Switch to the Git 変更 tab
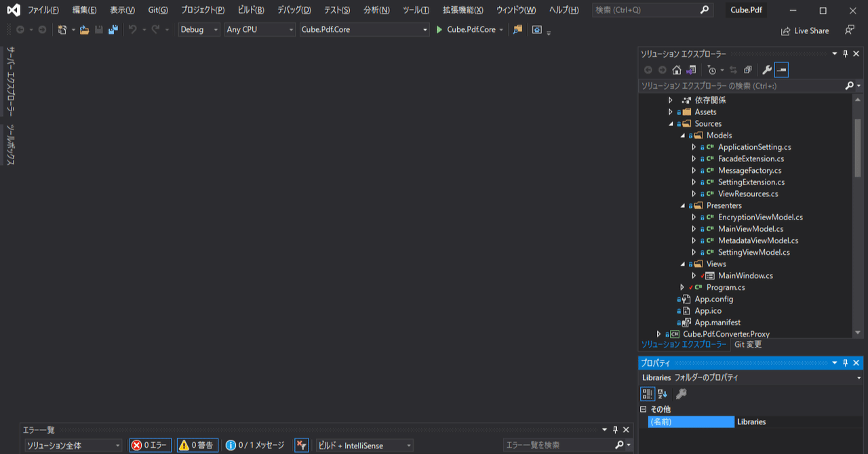868x454 pixels. [x=748, y=344]
